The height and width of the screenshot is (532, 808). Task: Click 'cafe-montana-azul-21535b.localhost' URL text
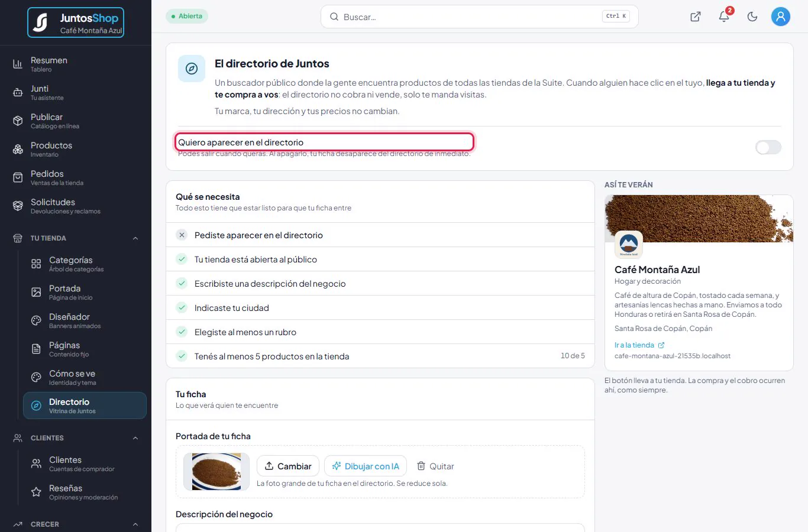[x=673, y=356]
